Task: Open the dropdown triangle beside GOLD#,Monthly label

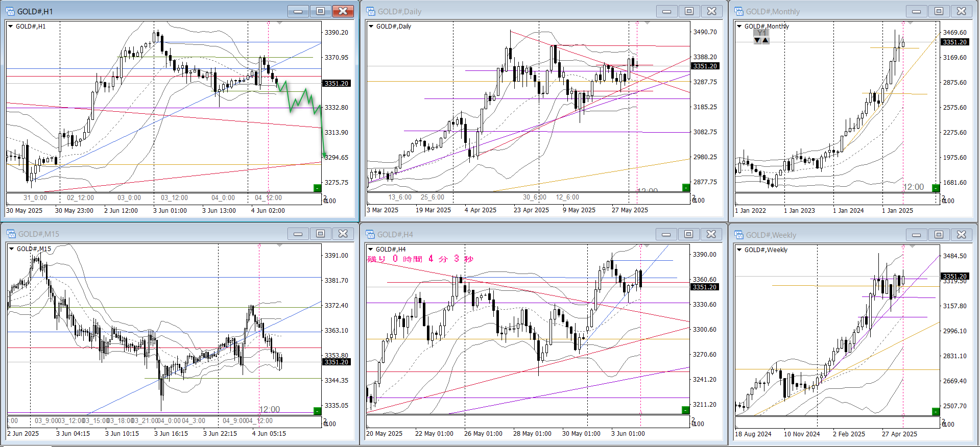Action: pyautogui.click(x=739, y=26)
